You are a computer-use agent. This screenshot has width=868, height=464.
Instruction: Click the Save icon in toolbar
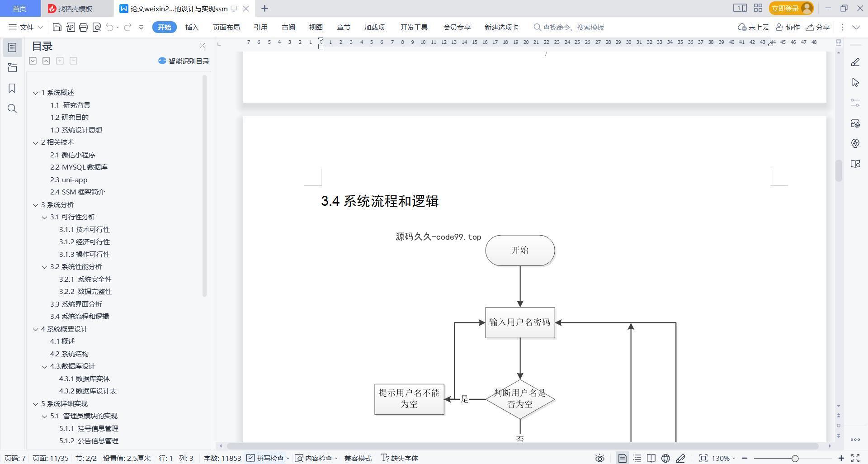57,27
